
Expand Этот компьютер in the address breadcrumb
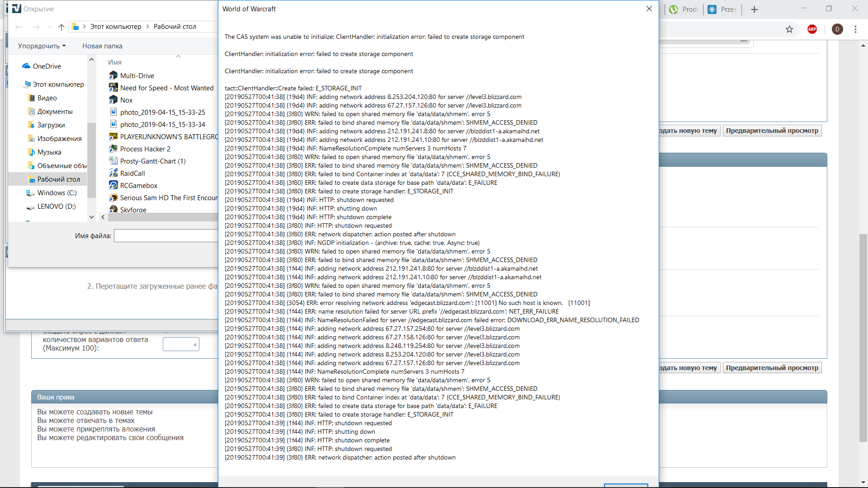click(x=147, y=27)
